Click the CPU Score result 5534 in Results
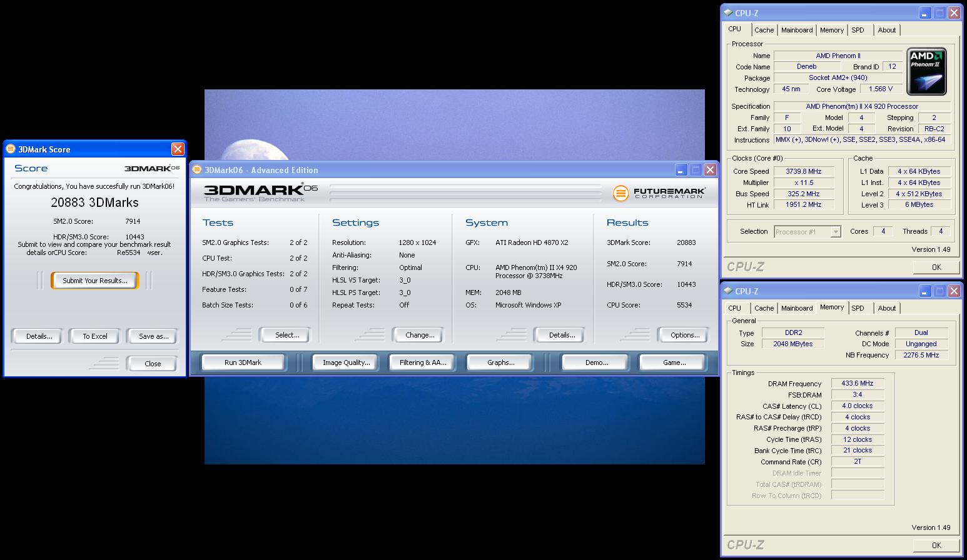Image resolution: width=967 pixels, height=560 pixels. tap(684, 305)
